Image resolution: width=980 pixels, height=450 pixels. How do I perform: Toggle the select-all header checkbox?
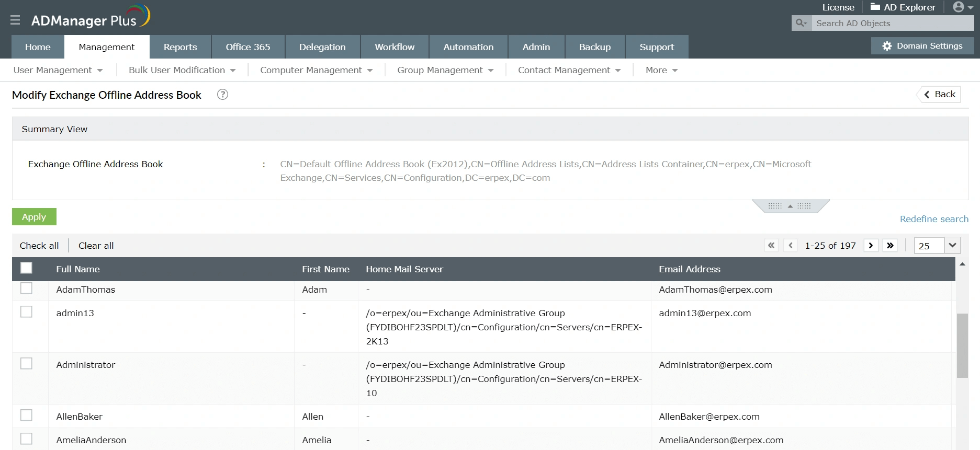pyautogui.click(x=26, y=268)
